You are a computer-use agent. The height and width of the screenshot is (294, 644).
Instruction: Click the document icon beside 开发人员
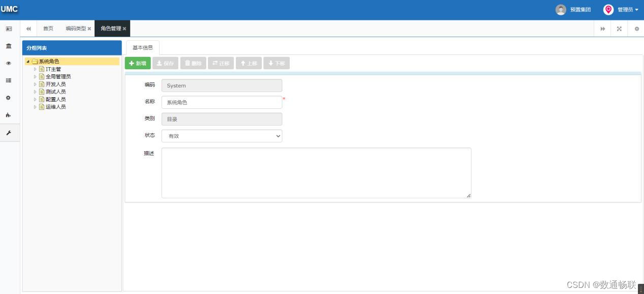coord(42,84)
